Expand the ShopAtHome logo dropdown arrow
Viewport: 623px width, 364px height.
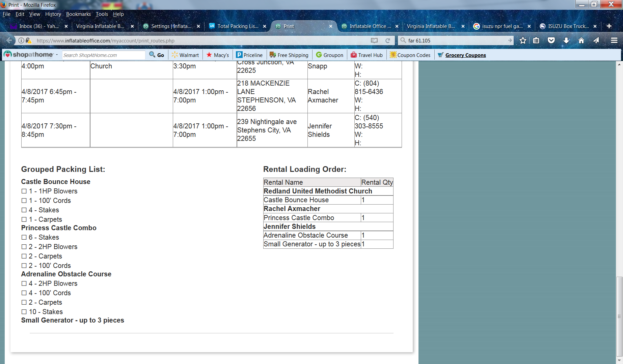point(57,55)
